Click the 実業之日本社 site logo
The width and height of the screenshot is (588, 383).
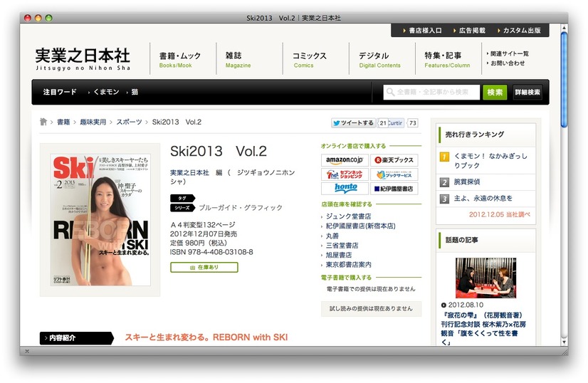coord(83,59)
